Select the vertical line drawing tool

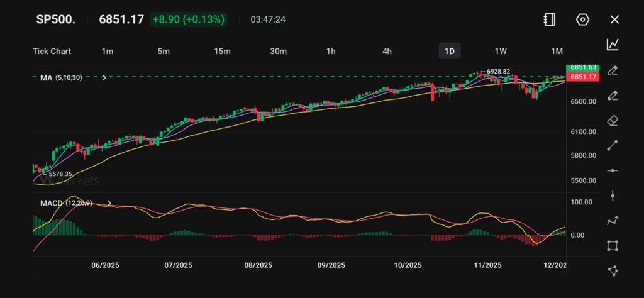pyautogui.click(x=613, y=196)
